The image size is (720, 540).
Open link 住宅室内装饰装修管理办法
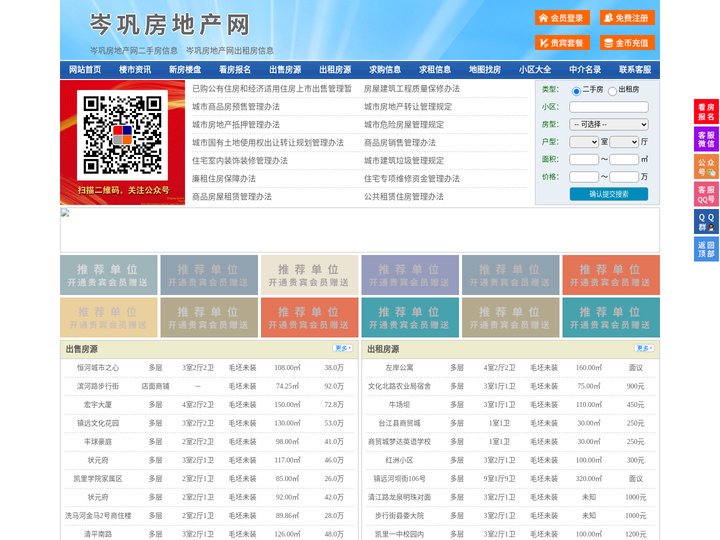click(240, 161)
